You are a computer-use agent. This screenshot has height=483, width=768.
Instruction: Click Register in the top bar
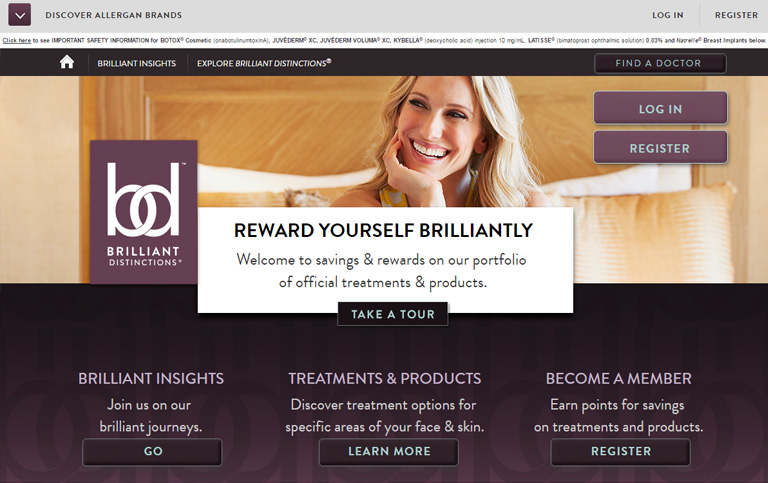736,15
